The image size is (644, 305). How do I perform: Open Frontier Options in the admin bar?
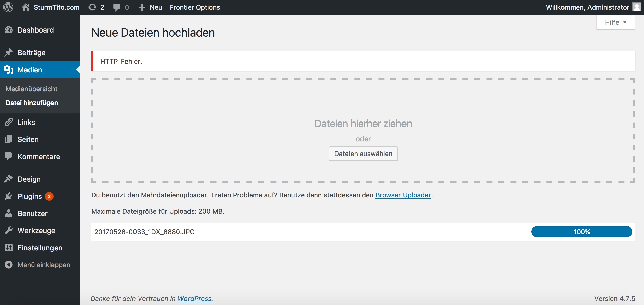click(195, 7)
